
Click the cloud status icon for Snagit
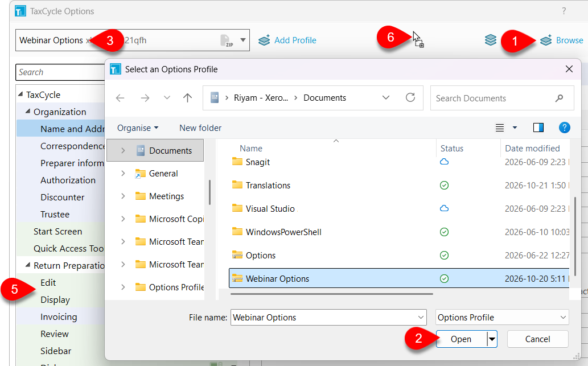[x=445, y=162]
